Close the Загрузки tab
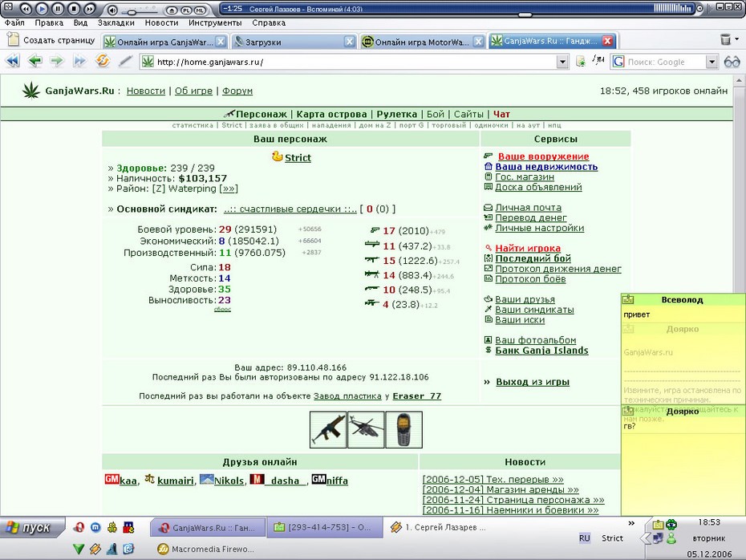 [x=350, y=42]
